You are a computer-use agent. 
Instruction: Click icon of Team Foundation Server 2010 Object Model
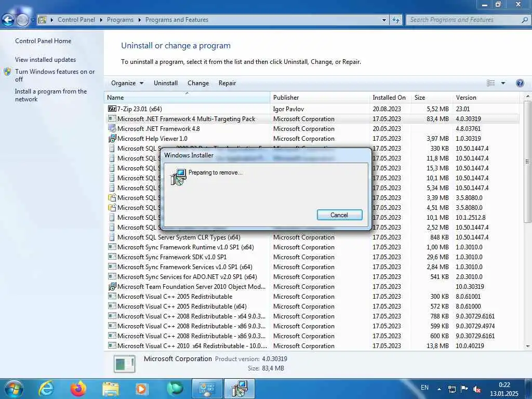coord(112,287)
